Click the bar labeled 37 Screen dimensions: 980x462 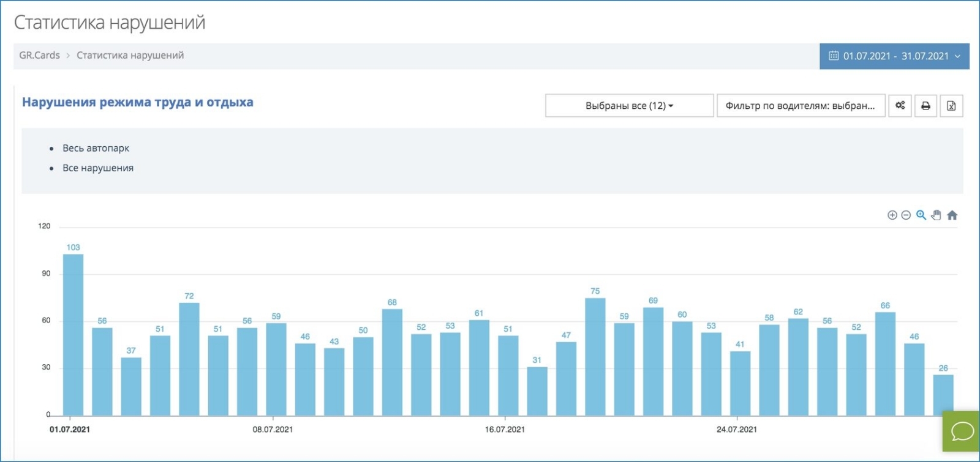[131, 386]
